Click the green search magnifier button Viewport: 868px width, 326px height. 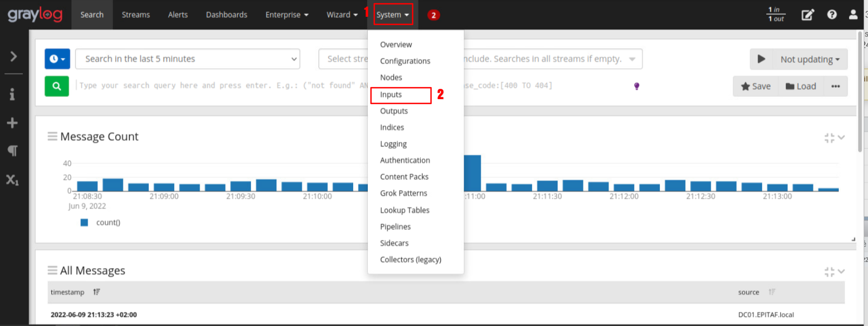pyautogui.click(x=57, y=86)
